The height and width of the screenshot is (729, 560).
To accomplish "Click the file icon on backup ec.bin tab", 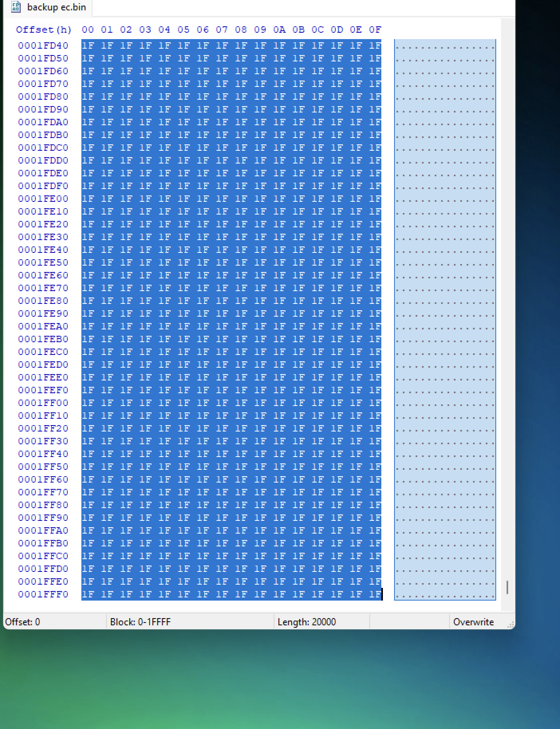I will coord(16,7).
